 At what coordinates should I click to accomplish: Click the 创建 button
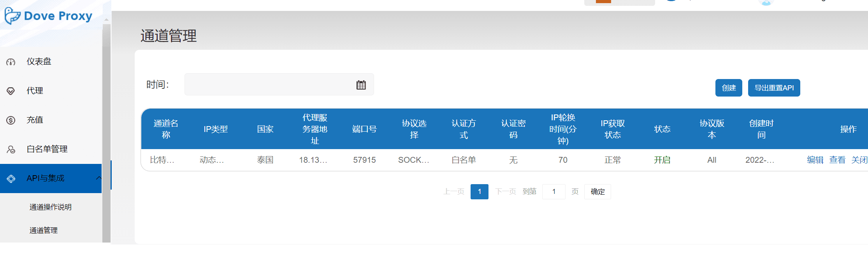729,88
